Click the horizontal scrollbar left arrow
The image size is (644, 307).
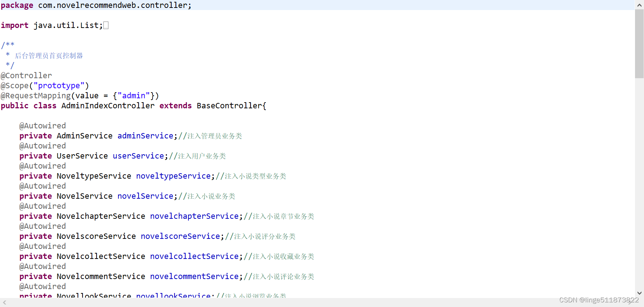click(x=5, y=303)
